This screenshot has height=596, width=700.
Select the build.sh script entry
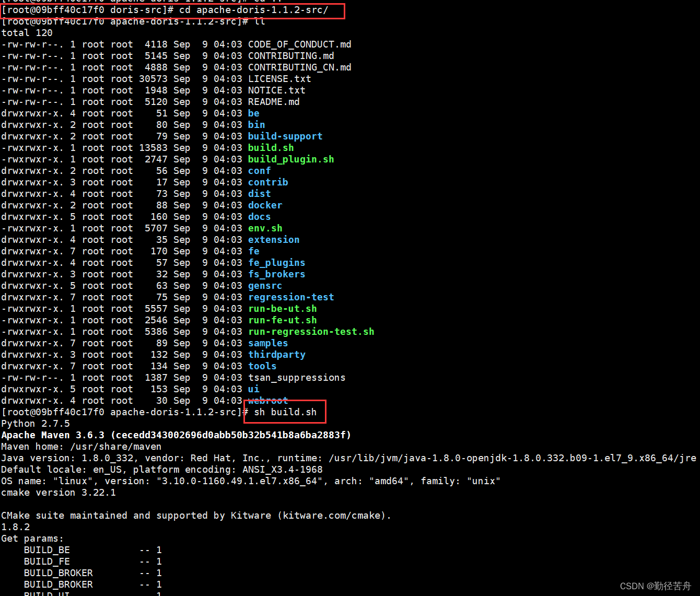270,147
